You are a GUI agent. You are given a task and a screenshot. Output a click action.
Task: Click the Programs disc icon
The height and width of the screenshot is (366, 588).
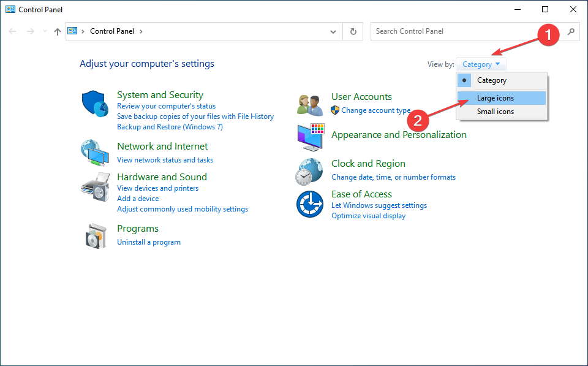96,236
